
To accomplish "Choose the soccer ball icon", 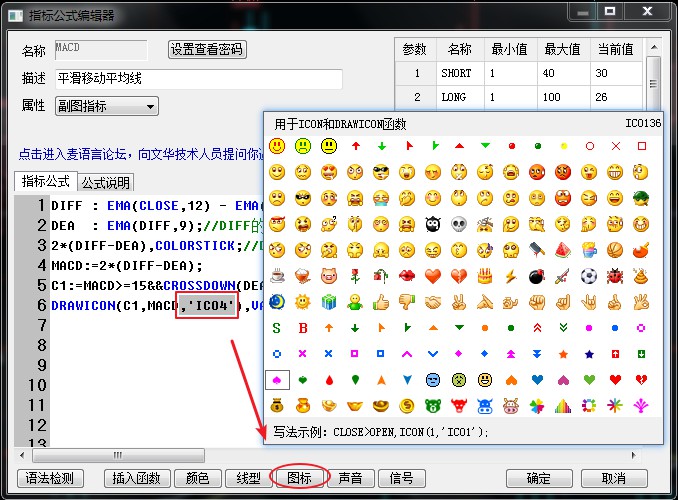I will coord(589,275).
